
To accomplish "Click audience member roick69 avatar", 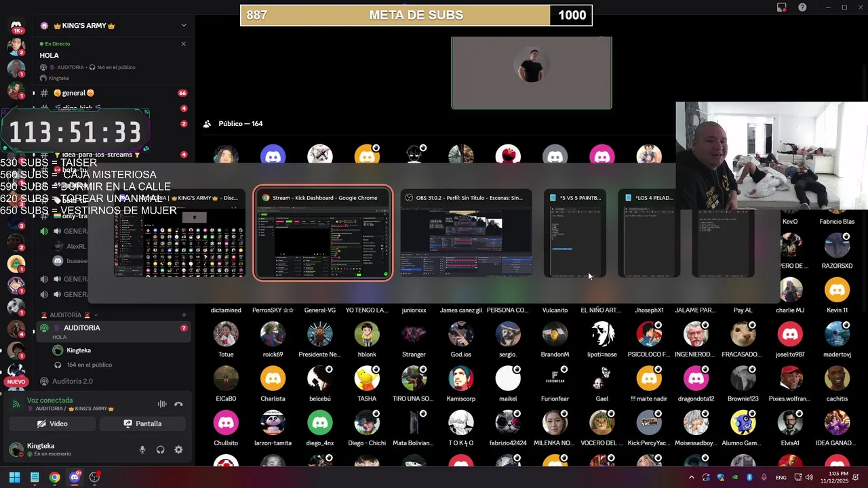I will pos(273,334).
